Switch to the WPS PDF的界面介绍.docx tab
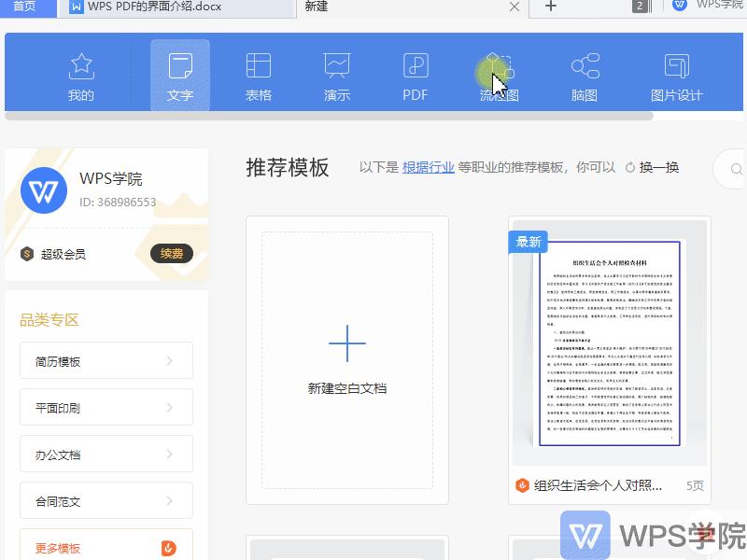 click(155, 9)
